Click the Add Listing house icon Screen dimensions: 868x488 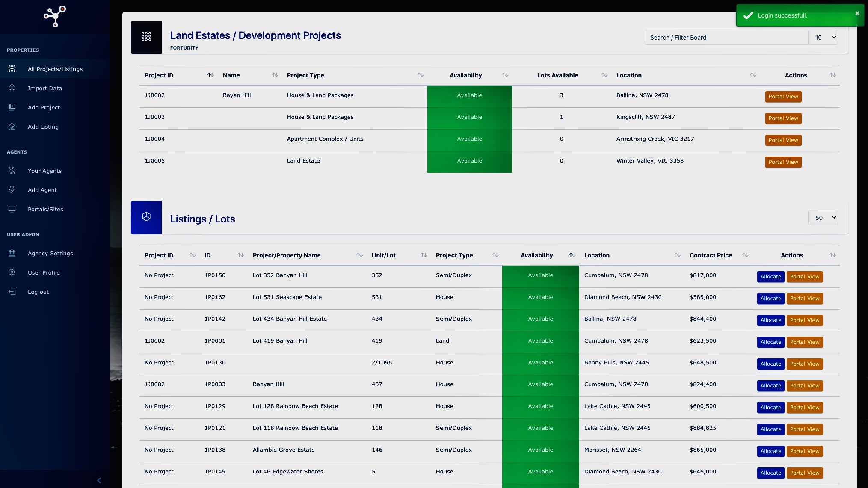[12, 126]
